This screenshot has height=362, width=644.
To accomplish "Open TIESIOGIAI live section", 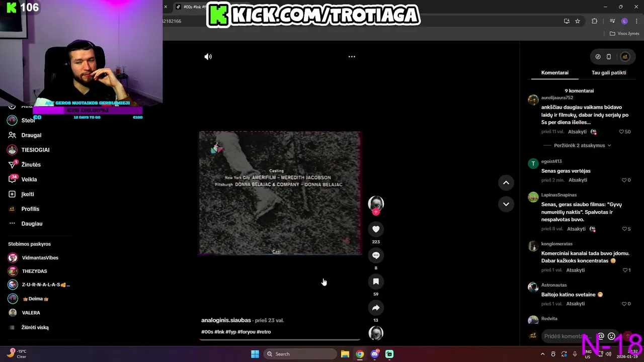I will pyautogui.click(x=35, y=150).
